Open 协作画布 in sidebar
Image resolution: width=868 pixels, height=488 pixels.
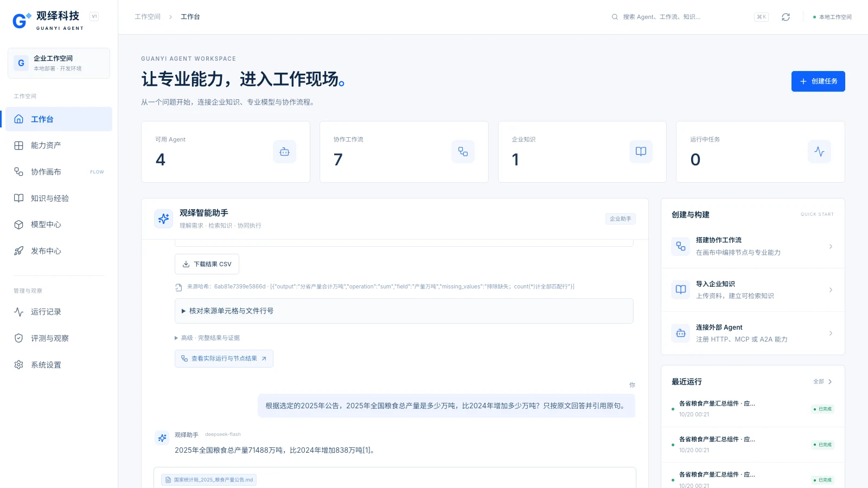(59, 172)
